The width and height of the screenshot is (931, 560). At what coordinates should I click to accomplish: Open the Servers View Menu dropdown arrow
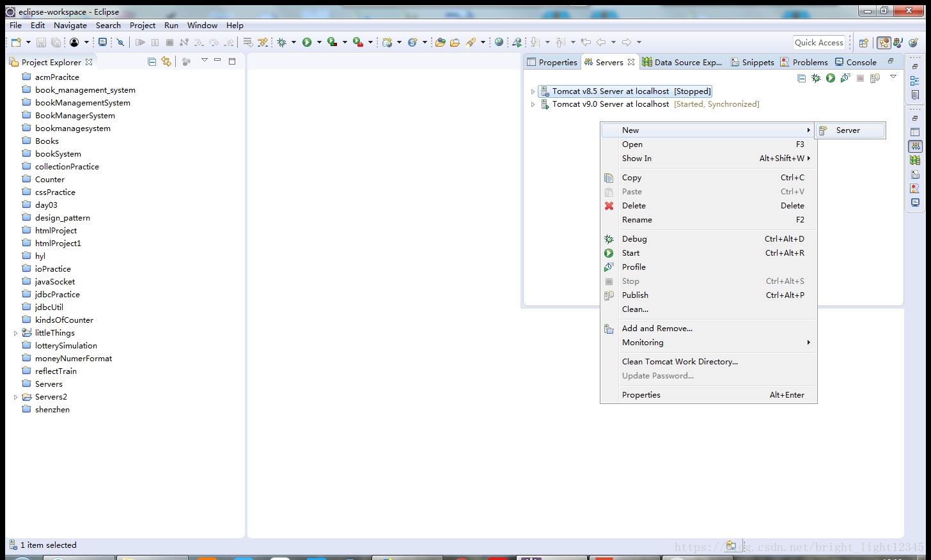(x=893, y=77)
